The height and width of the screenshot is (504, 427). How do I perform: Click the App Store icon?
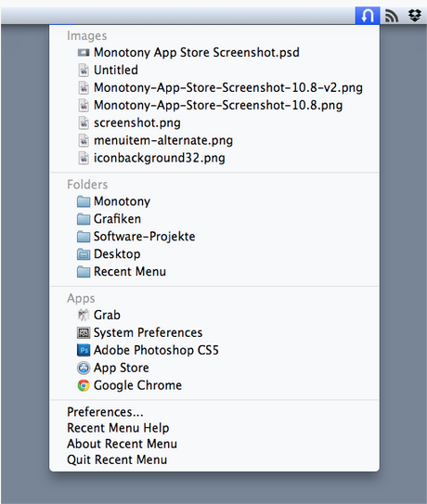(84, 368)
